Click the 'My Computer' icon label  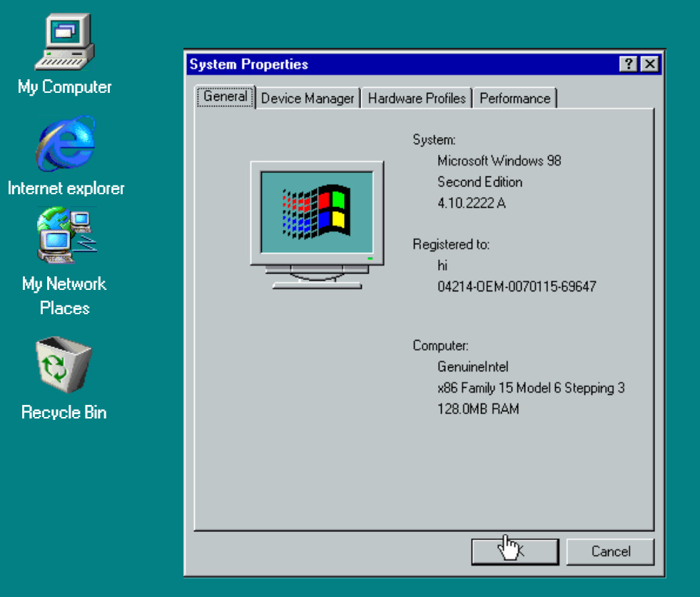pos(65,86)
